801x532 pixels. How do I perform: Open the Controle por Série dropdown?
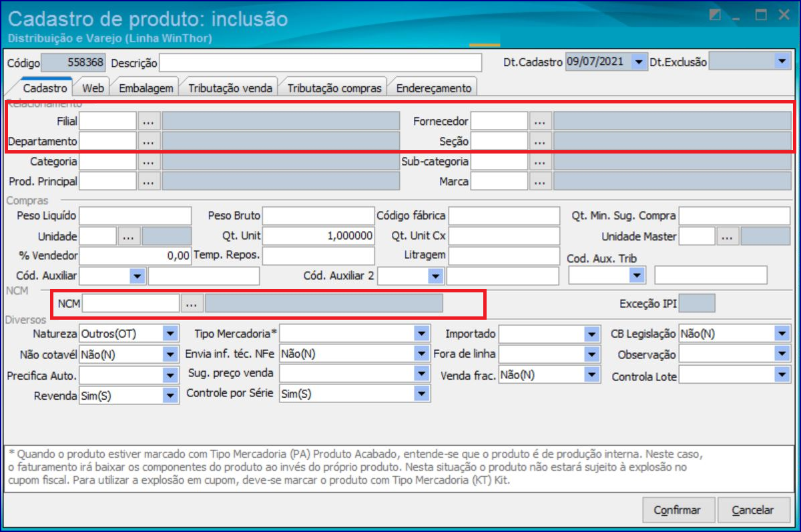[421, 394]
